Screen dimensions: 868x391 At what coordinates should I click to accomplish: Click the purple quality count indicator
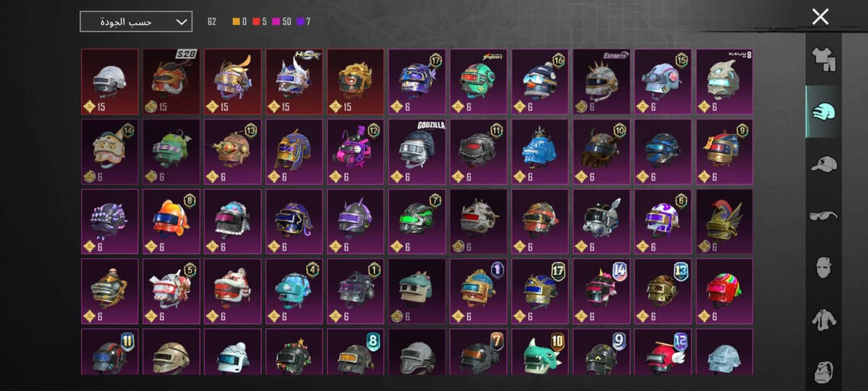pos(303,22)
